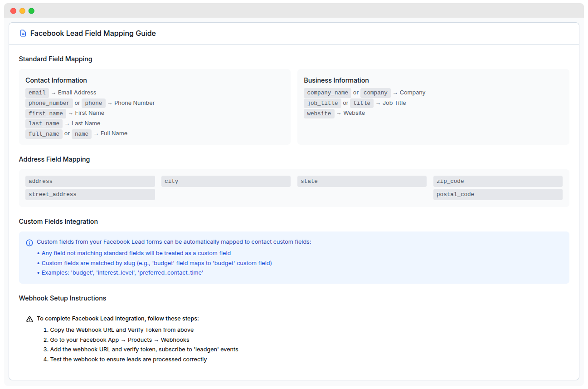Click the email field code tag
The image size is (588, 389).
[37, 93]
